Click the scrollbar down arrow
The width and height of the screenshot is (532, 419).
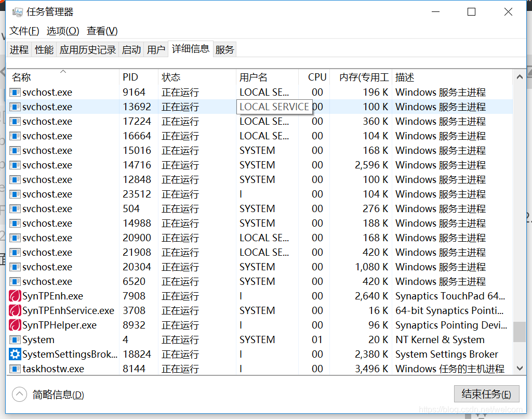click(x=520, y=368)
